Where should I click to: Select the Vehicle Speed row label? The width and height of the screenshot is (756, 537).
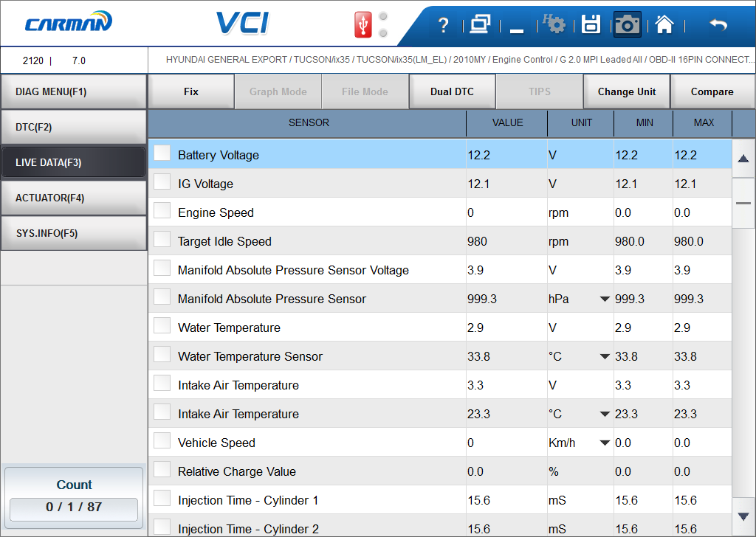tap(216, 443)
